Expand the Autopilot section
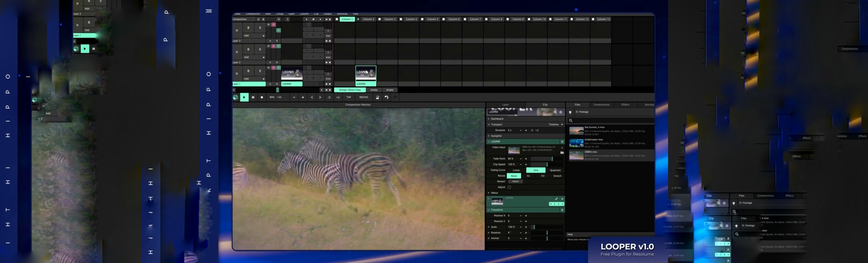 point(489,136)
